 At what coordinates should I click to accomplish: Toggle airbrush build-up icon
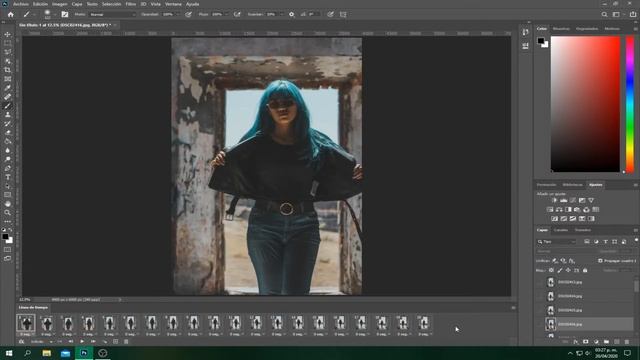pos(237,14)
